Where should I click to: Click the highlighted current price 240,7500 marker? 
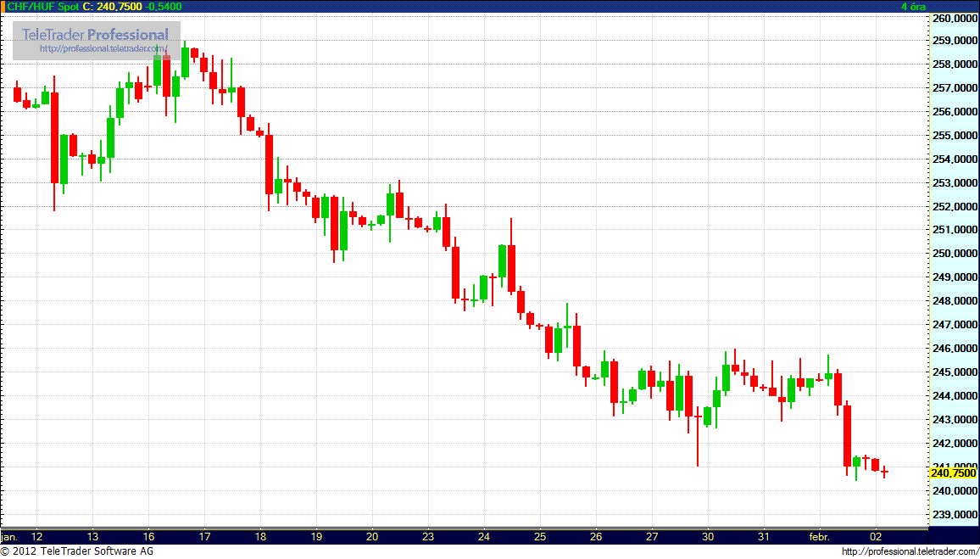[x=953, y=472]
